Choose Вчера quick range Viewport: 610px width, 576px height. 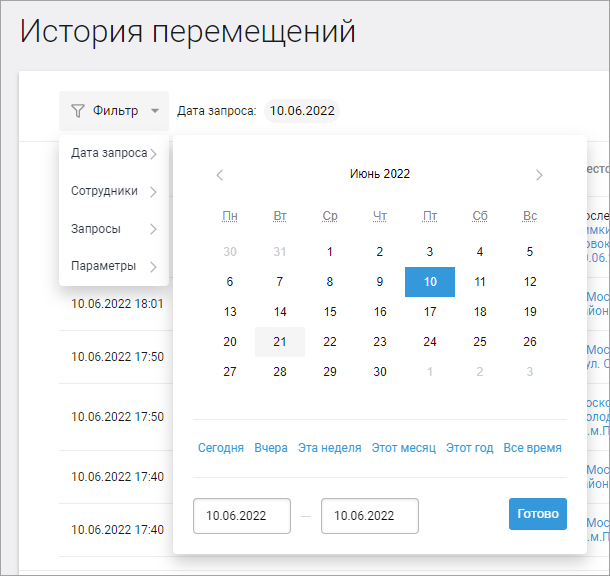[271, 448]
